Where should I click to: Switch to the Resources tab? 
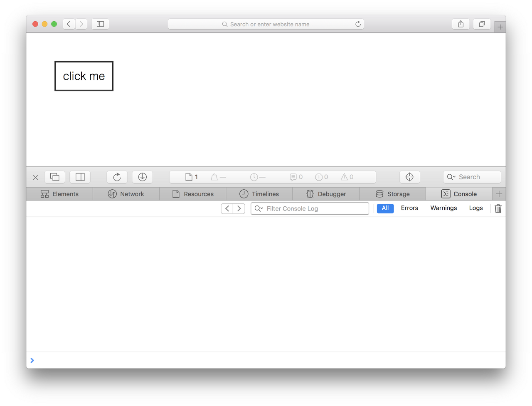[x=193, y=194]
